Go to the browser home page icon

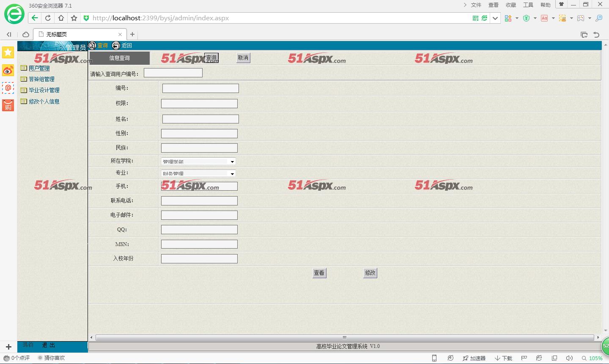[61, 18]
